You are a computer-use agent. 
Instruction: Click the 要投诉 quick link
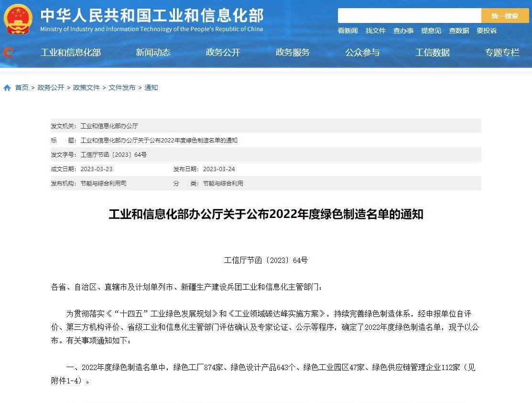(486, 31)
